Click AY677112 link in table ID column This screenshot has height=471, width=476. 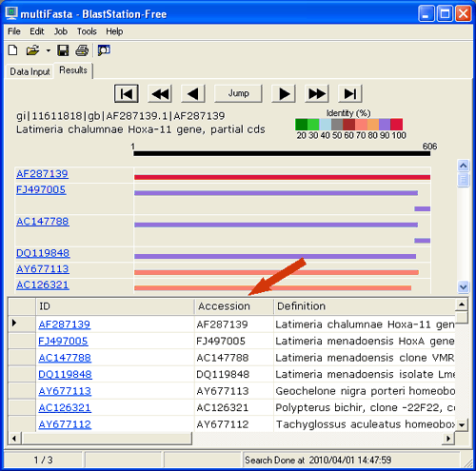[x=65, y=424]
